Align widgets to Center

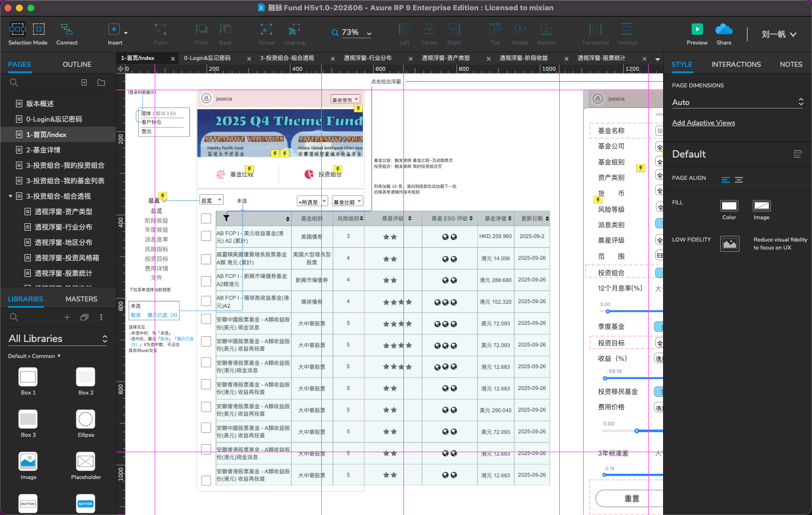429,34
